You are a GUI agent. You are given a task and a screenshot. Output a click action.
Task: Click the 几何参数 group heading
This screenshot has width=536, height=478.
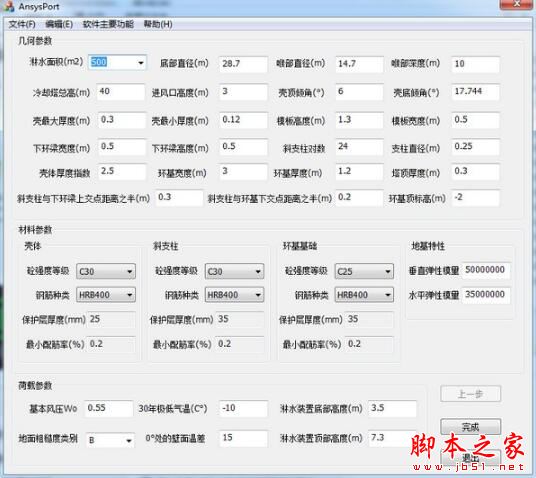tap(35, 41)
